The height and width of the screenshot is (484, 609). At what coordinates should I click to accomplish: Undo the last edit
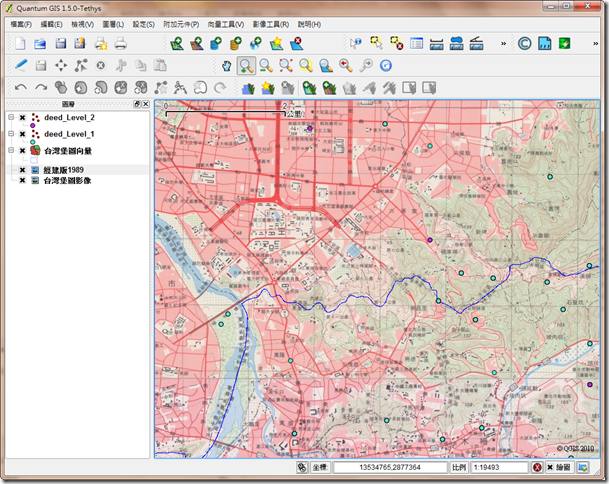pos(21,88)
